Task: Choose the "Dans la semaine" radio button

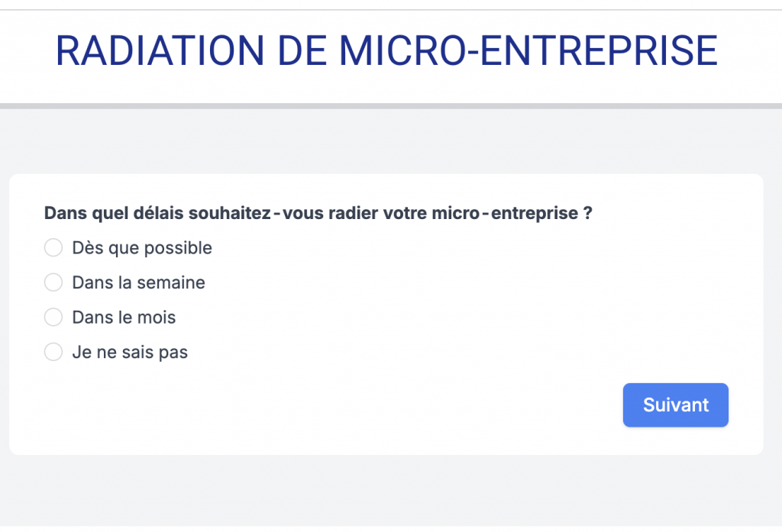Action: tap(53, 282)
